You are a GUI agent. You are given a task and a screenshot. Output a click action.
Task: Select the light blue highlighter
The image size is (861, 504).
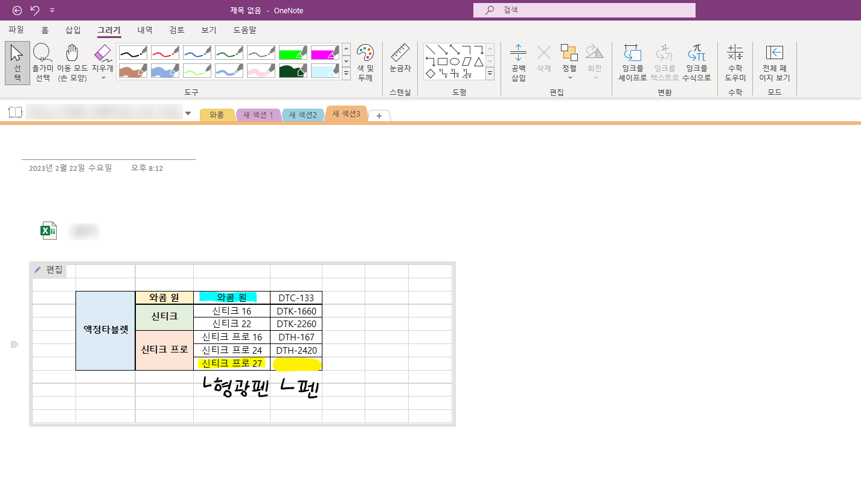(x=325, y=71)
